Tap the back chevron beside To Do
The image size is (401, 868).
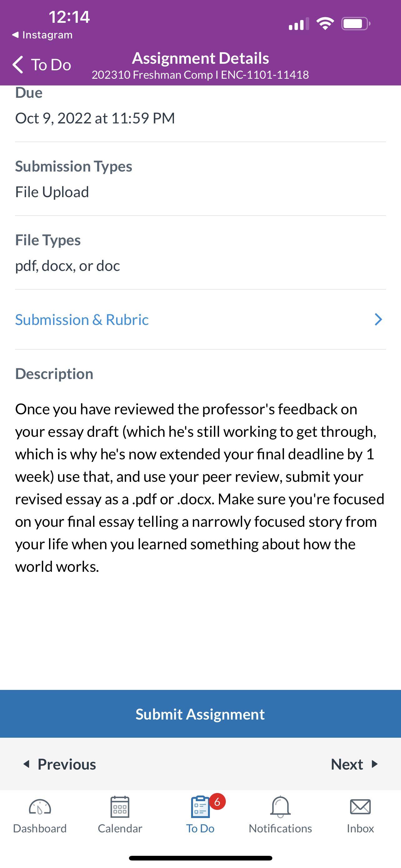[x=18, y=64]
